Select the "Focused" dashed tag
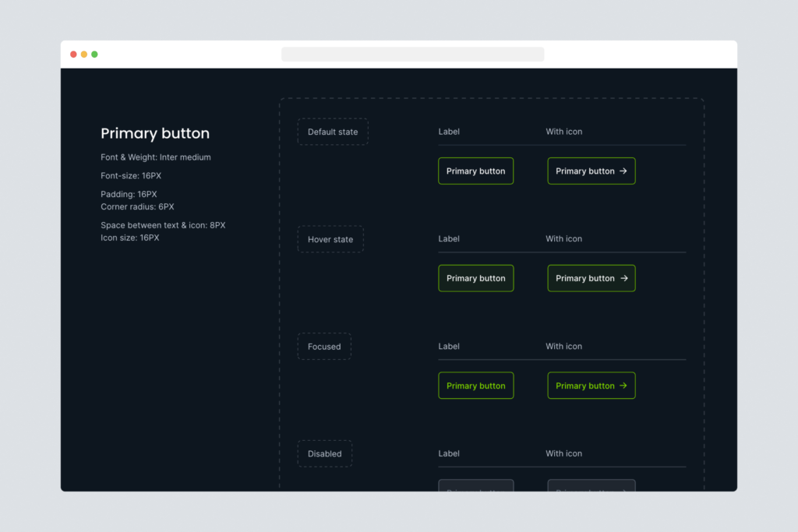Image resolution: width=798 pixels, height=532 pixels. tap(324, 347)
